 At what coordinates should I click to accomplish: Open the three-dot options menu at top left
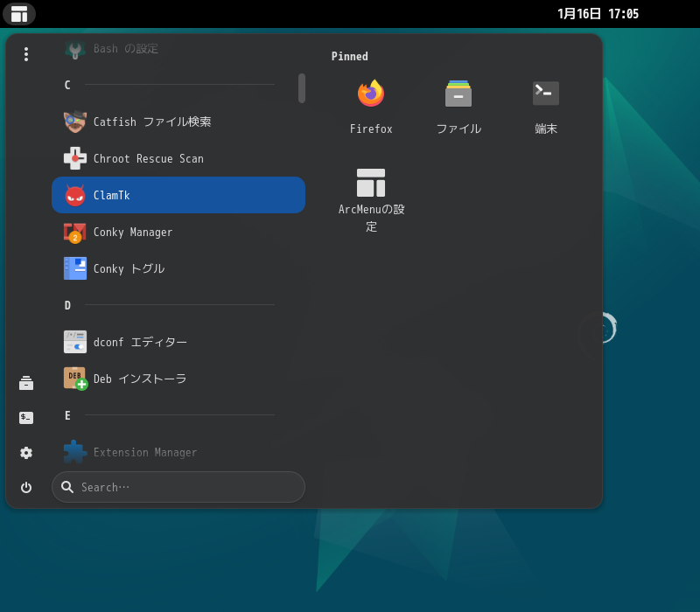[26, 53]
